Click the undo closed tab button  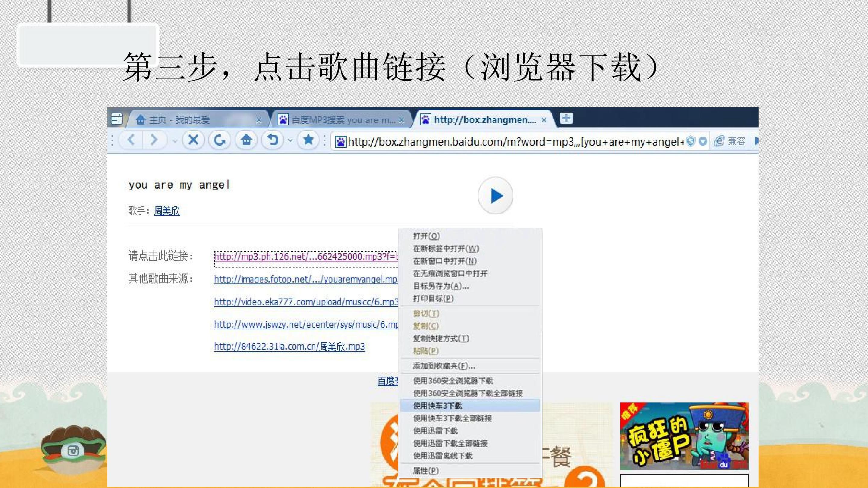click(x=272, y=140)
